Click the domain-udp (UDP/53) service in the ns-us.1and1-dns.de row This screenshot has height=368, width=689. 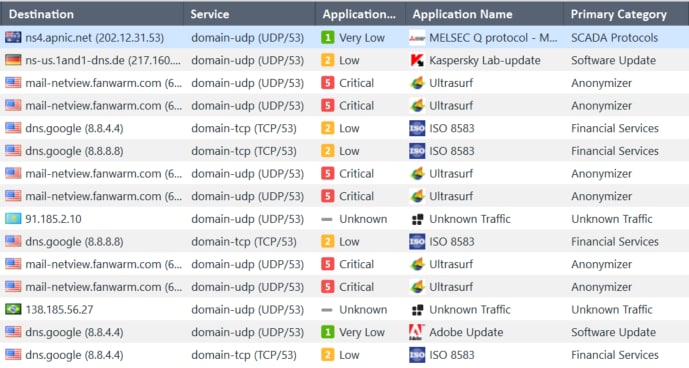click(247, 60)
